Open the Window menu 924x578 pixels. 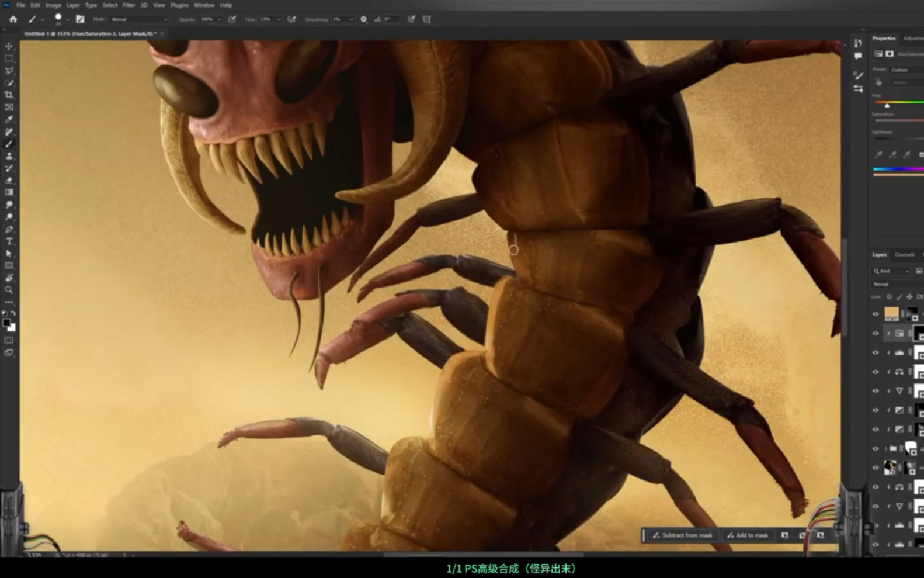[204, 5]
